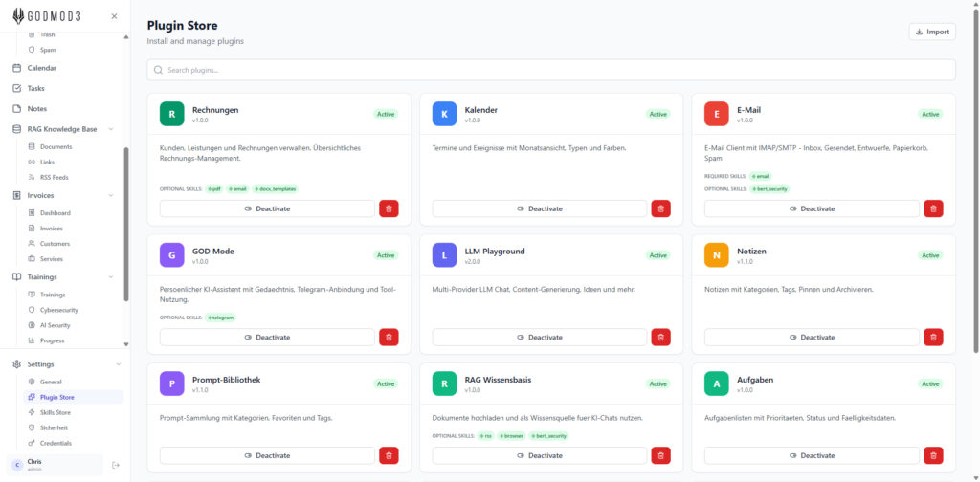The height and width of the screenshot is (482, 980).
Task: Click the orange N icon for Notizen
Action: [716, 255]
